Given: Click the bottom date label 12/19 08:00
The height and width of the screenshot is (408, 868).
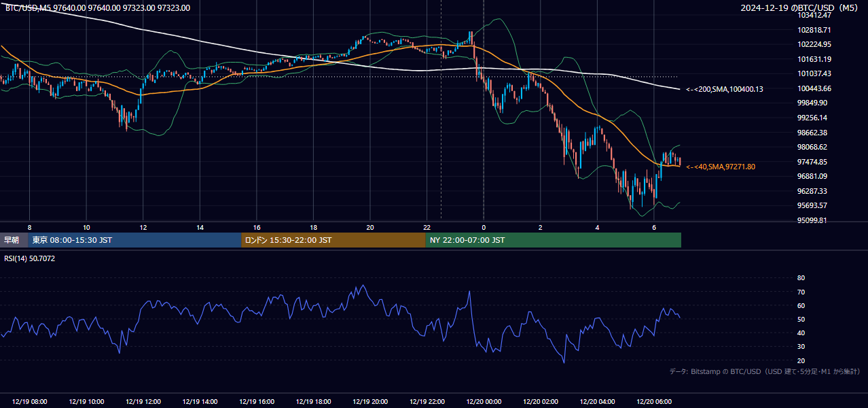Looking at the screenshot, I should (30, 402).
